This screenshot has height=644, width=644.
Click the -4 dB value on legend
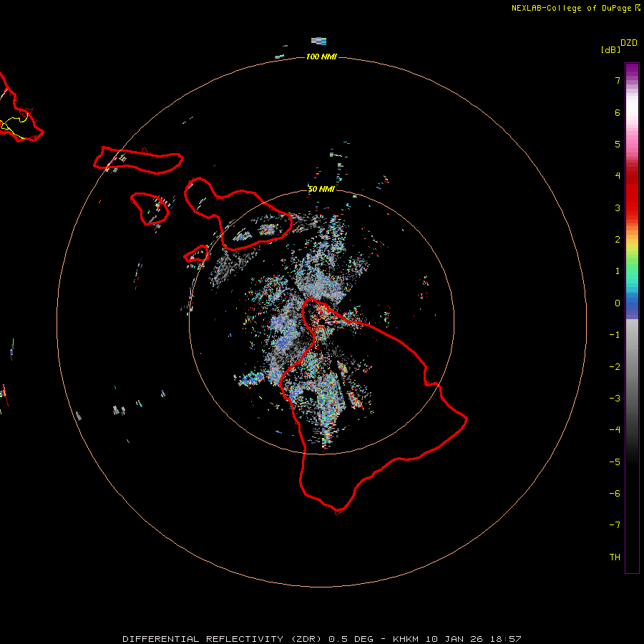coord(615,430)
